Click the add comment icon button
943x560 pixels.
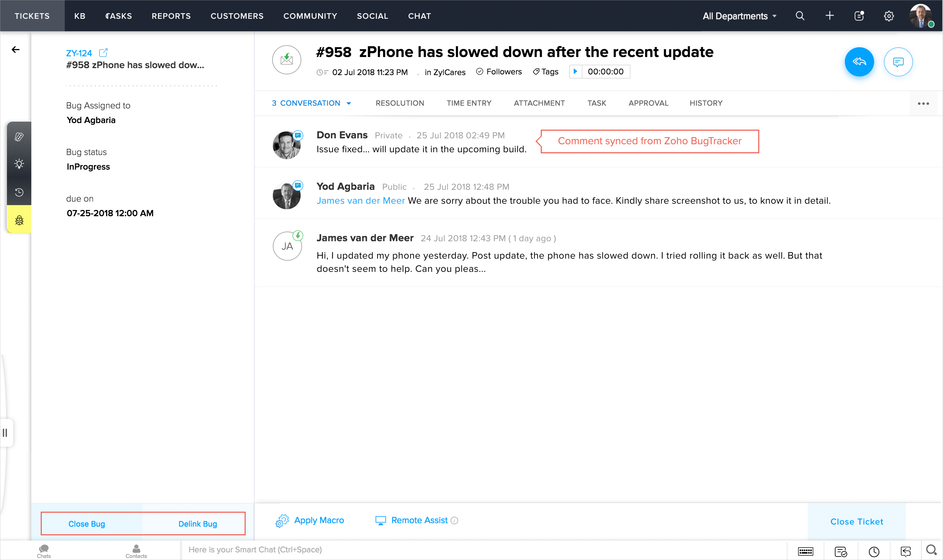click(x=898, y=62)
